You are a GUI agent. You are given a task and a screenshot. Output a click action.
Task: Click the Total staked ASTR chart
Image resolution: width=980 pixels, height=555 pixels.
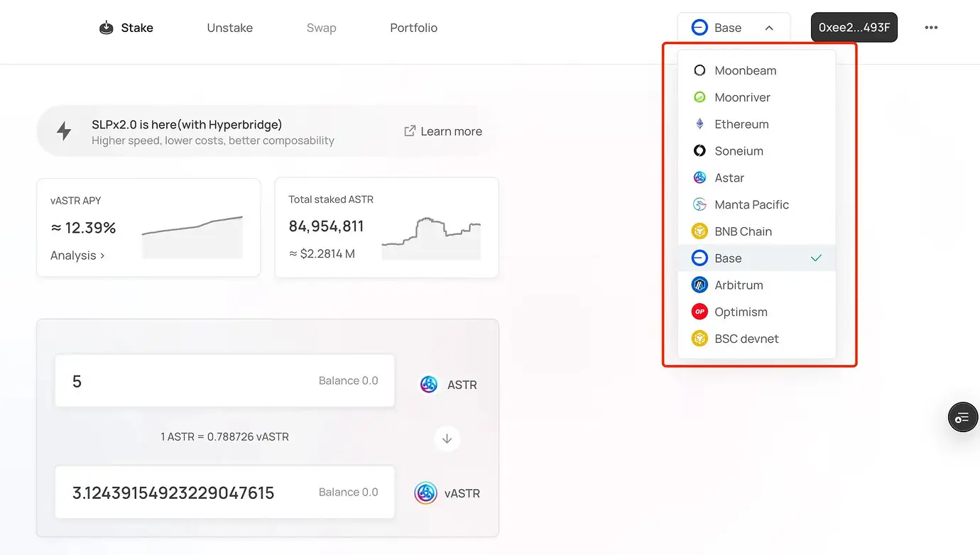click(431, 238)
